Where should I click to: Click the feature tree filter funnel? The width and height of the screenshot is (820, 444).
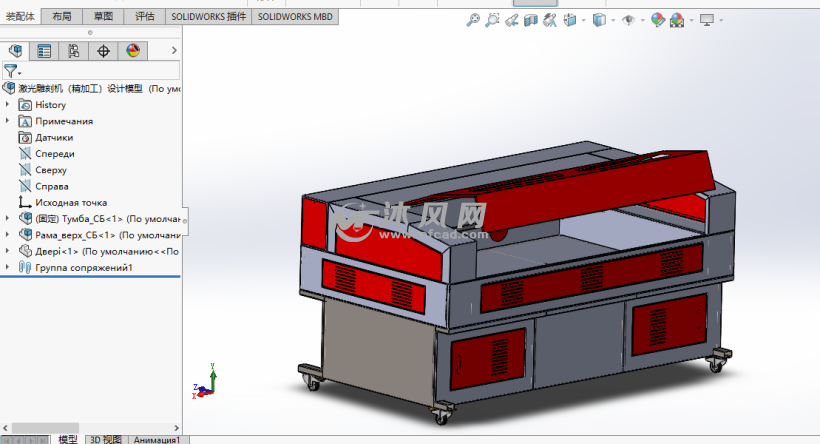click(10, 71)
